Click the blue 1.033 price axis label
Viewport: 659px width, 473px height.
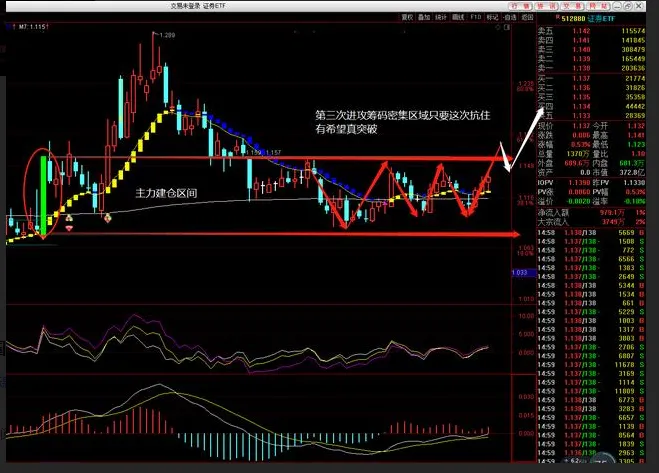coord(524,272)
